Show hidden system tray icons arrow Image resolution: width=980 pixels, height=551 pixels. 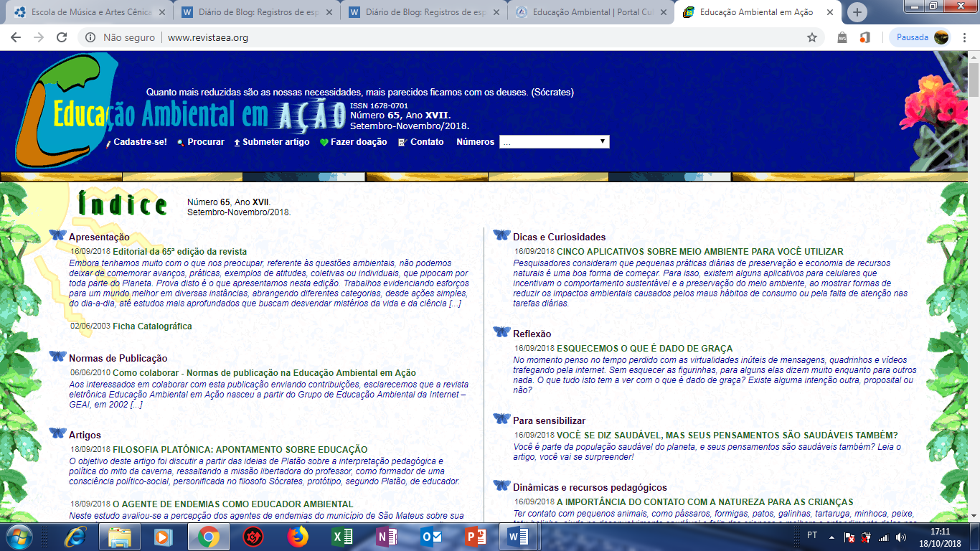(831, 537)
